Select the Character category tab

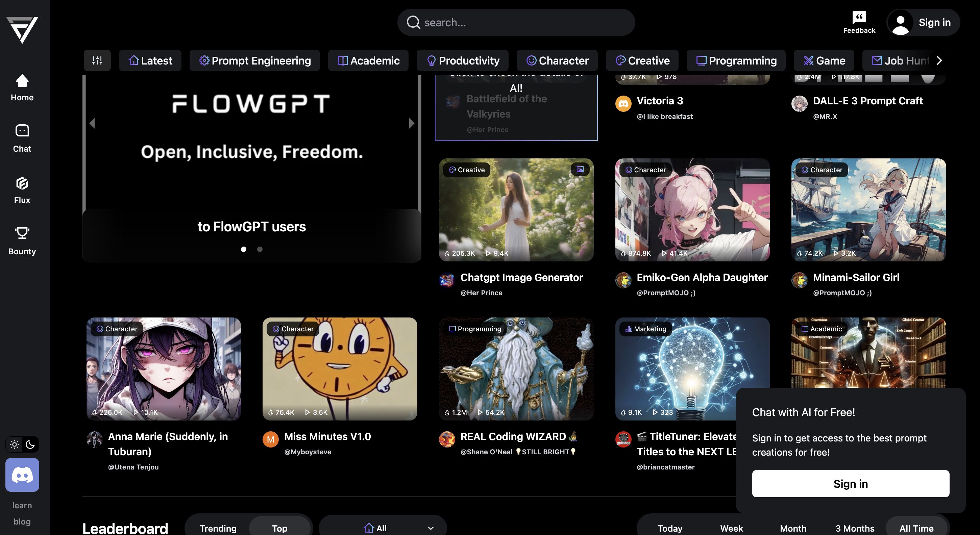tap(557, 60)
